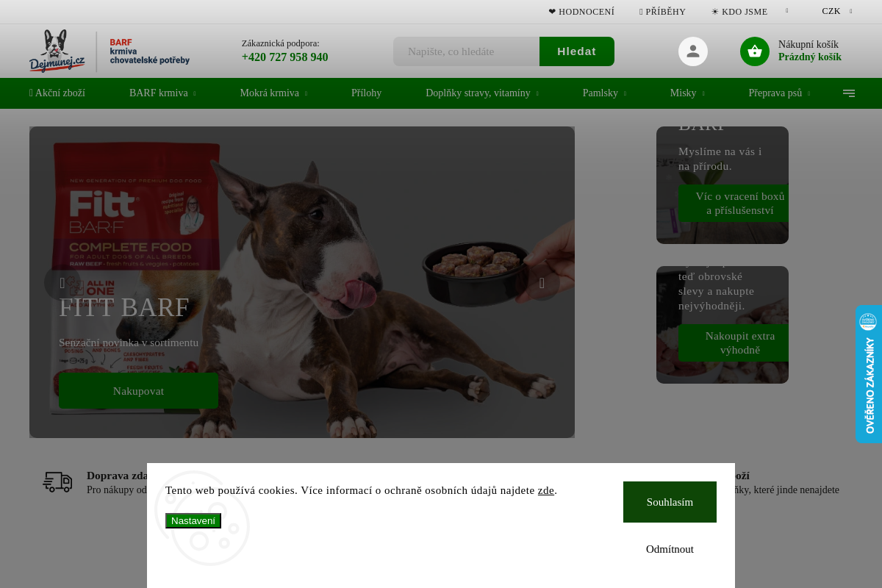Screen dimensions: 882x588
Task: Follow the 'zde' privacy link
Action: tap(546, 490)
